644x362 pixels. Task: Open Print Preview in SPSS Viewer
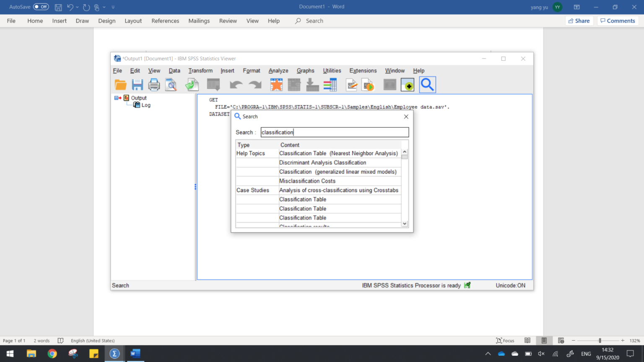(x=171, y=84)
